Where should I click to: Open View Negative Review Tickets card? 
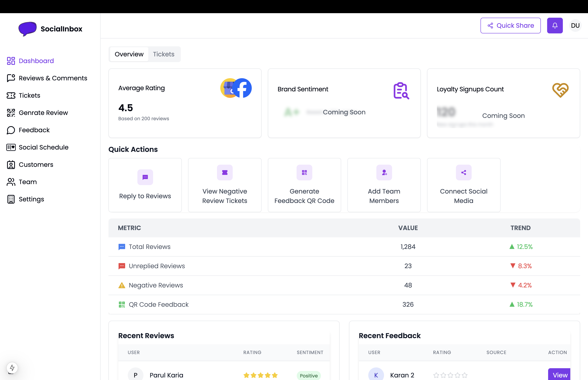(x=225, y=185)
